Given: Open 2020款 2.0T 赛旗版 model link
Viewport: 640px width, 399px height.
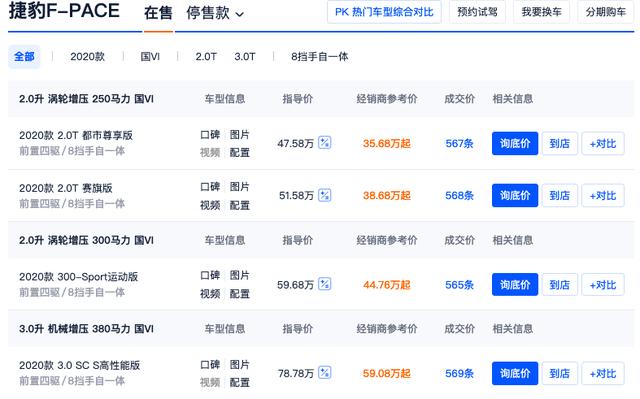Looking at the screenshot, I should 66,188.
